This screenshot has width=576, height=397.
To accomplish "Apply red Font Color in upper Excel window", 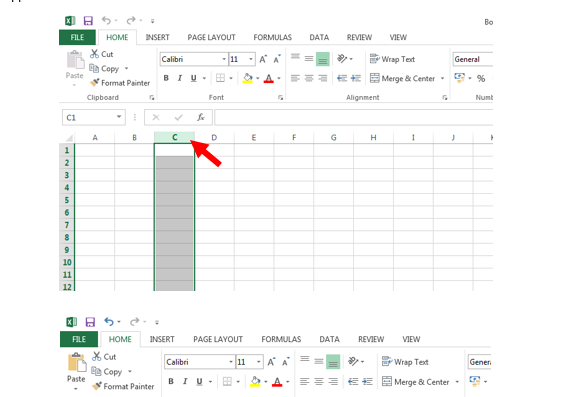I will coord(269,78).
